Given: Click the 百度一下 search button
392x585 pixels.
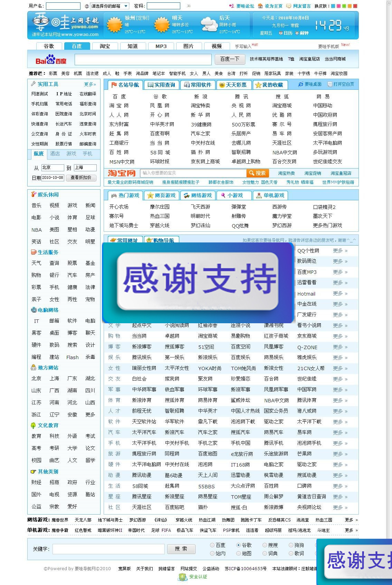Looking at the screenshot, I should pos(230,59).
